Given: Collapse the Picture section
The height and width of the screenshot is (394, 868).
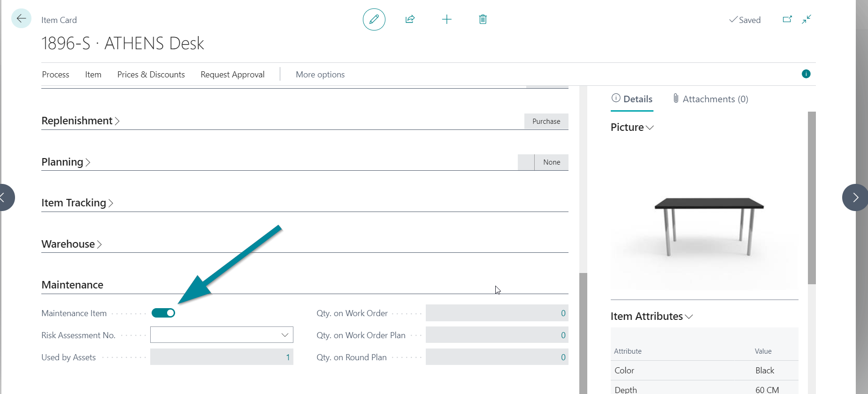Looking at the screenshot, I should 632,127.
